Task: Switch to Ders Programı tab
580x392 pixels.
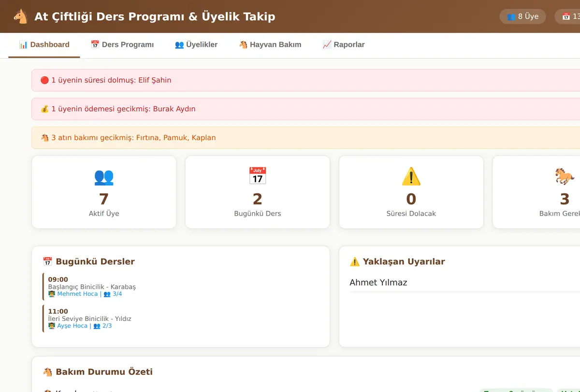Action: click(122, 45)
